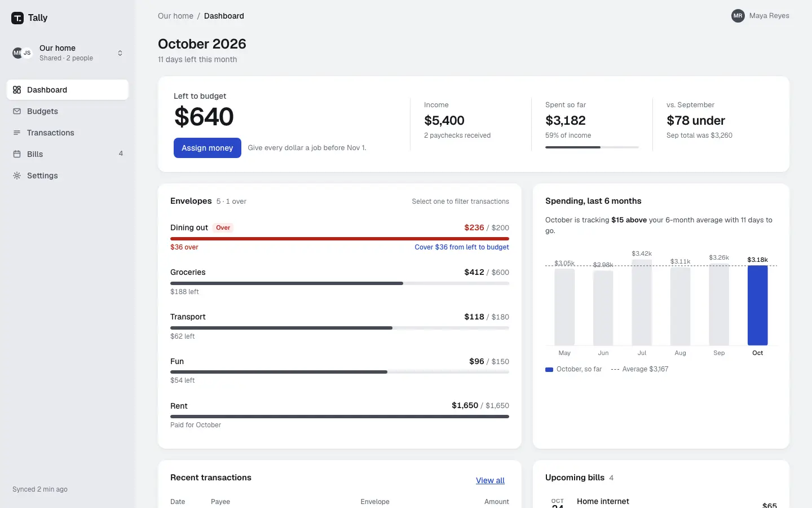This screenshot has height=508, width=812.
Task: Click the Dashboard grid icon in sidebar
Action: pyautogui.click(x=17, y=90)
